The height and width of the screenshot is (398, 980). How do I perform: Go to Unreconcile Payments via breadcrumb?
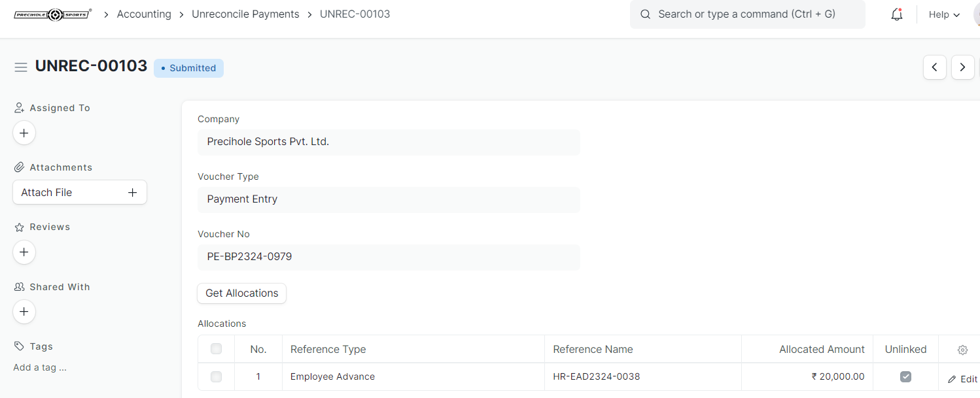point(245,14)
